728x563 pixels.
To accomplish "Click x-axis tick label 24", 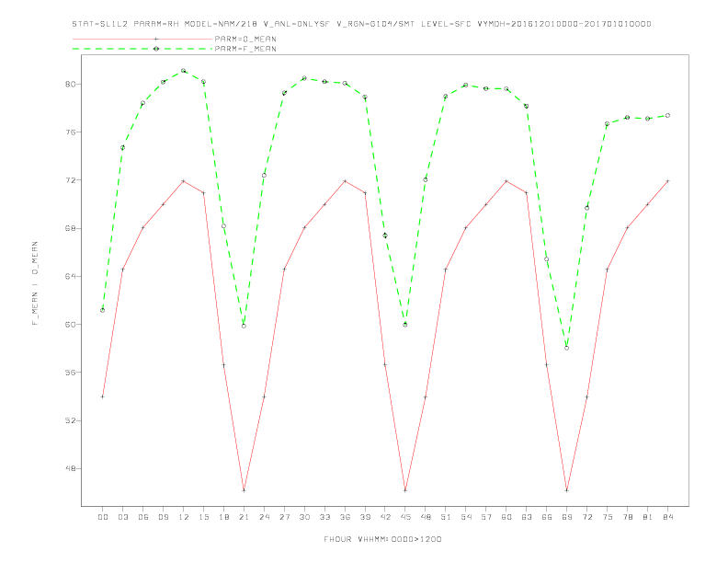I will (x=264, y=517).
